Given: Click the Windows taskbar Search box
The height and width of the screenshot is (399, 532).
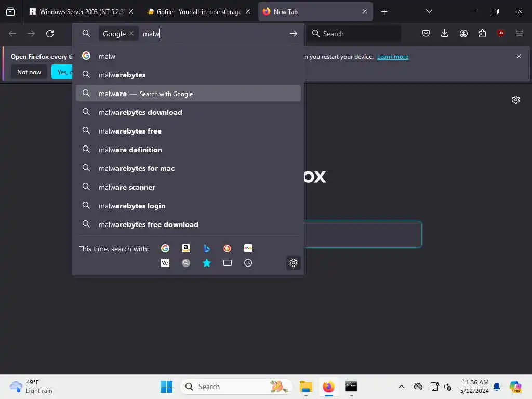Looking at the screenshot, I should 236,387.
